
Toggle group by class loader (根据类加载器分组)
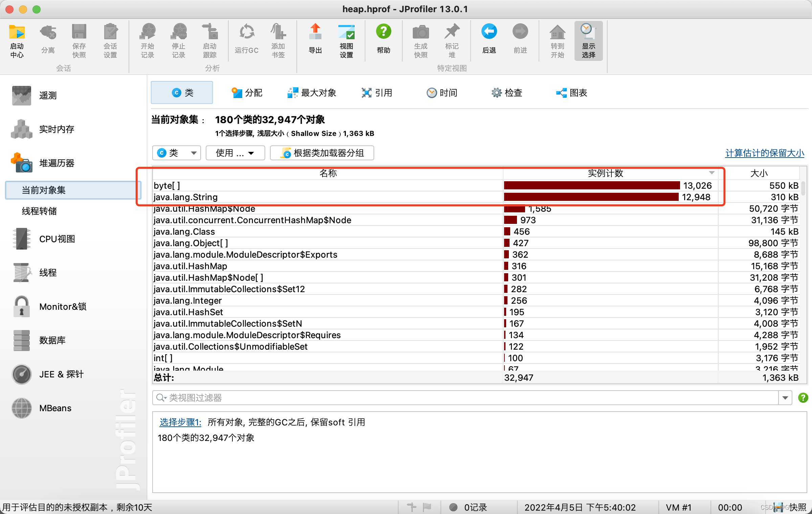coord(322,153)
